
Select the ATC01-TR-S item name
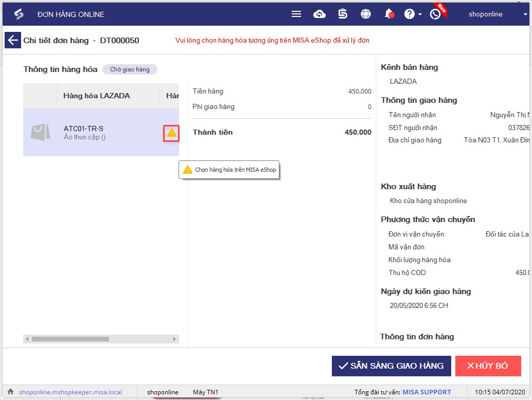pyautogui.click(x=83, y=129)
